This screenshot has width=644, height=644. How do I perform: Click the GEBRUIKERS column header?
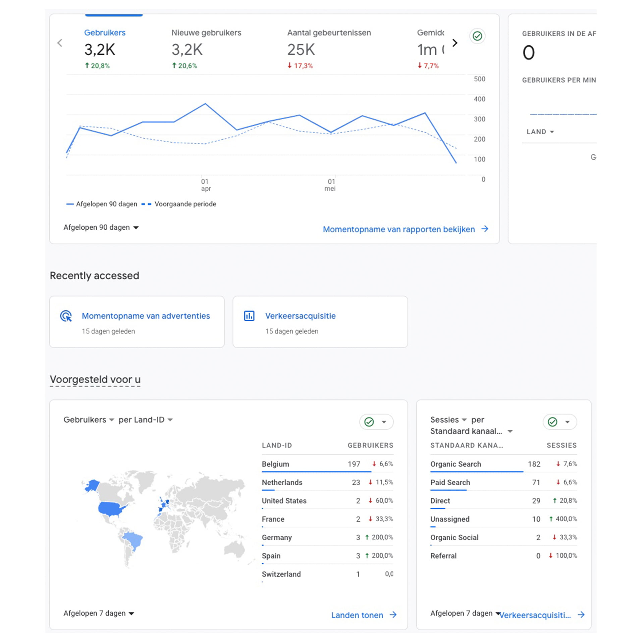pos(370,445)
